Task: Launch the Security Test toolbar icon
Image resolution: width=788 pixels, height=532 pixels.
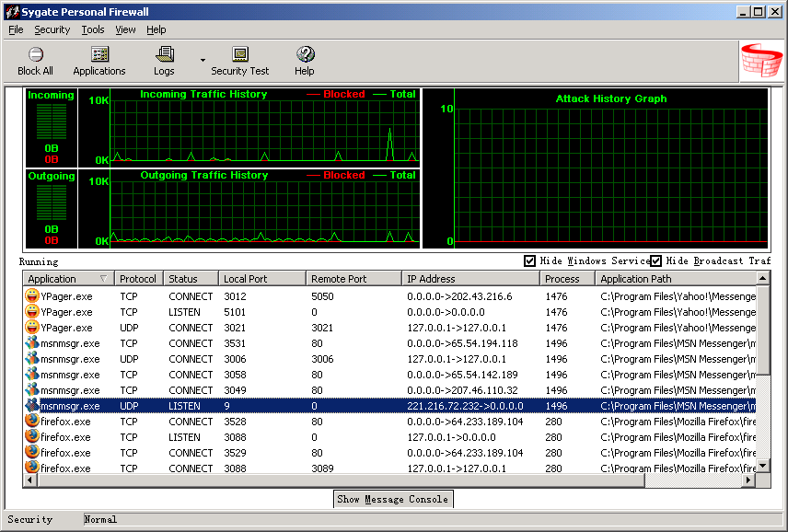Action: 240,54
